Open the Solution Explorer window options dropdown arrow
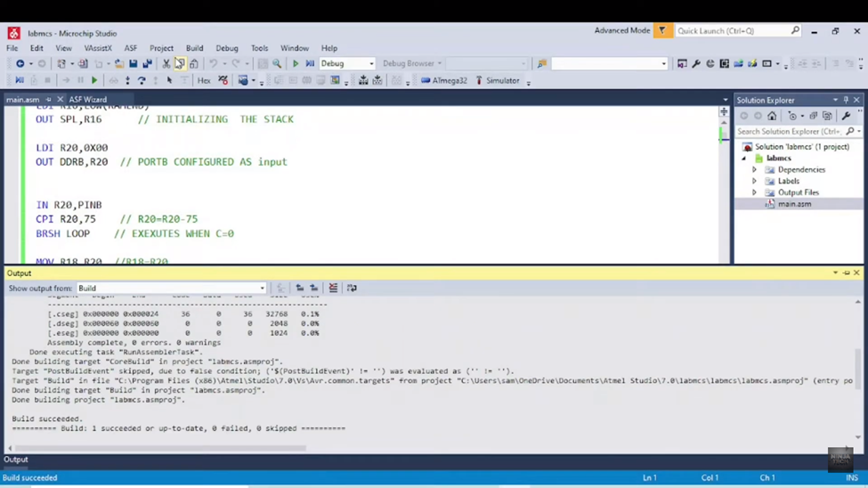 pyautogui.click(x=835, y=101)
